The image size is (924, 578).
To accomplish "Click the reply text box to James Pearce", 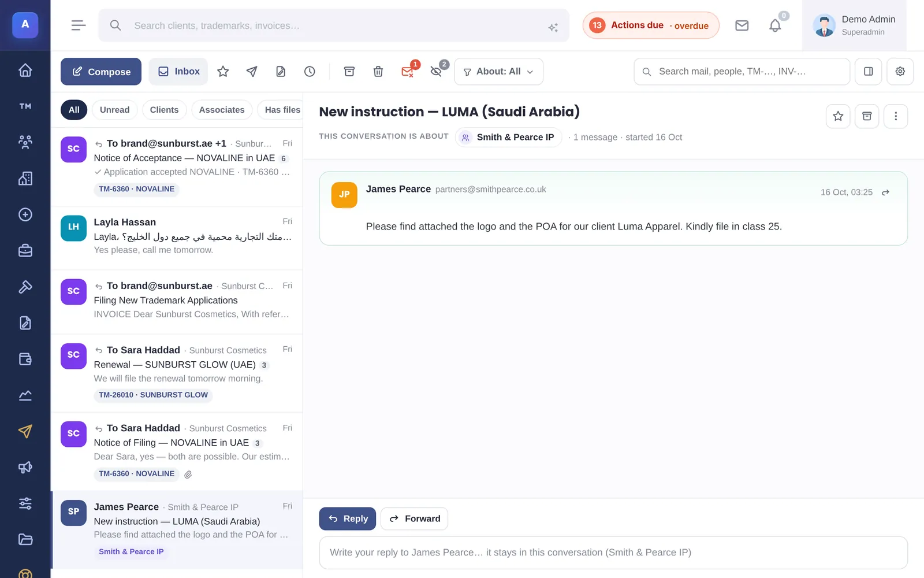I will (613, 553).
